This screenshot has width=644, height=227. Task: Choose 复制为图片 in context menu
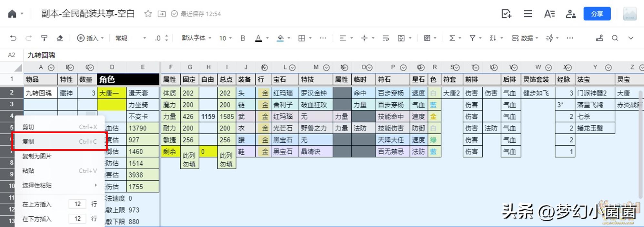point(60,156)
